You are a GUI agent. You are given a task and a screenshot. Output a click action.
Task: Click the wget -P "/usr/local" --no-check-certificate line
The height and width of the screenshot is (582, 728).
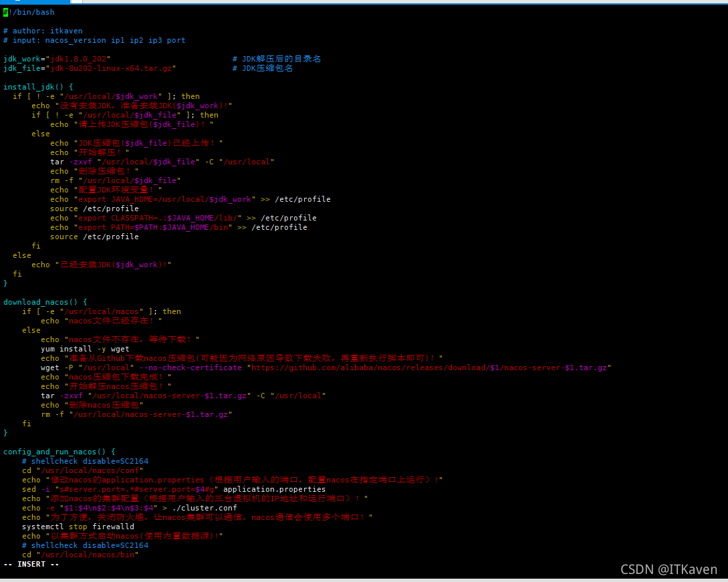coord(326,368)
